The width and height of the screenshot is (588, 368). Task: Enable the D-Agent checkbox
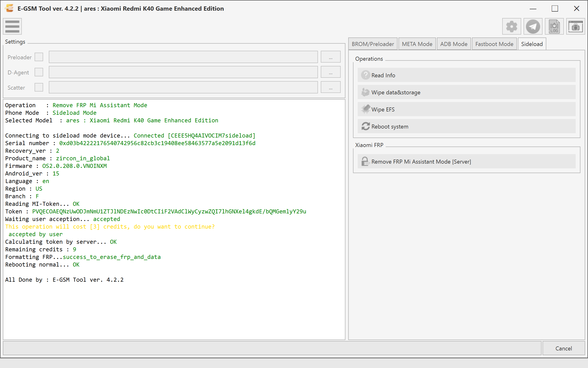[39, 72]
